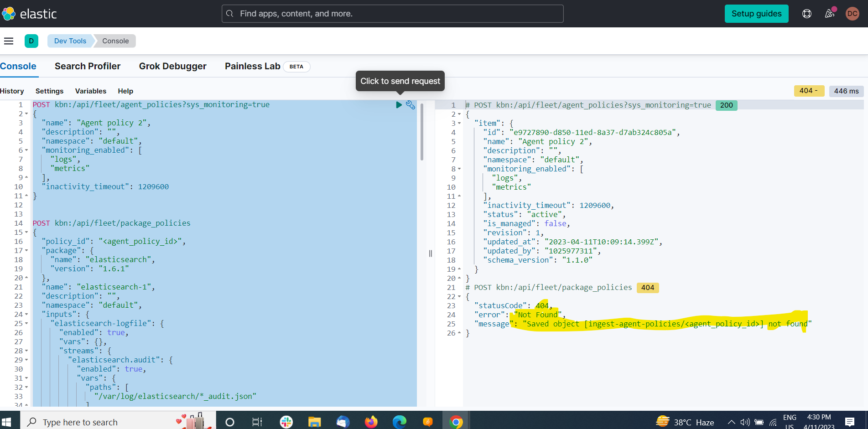Click the 'Saved object' not found error message
The width and height of the screenshot is (868, 429).
[667, 324]
